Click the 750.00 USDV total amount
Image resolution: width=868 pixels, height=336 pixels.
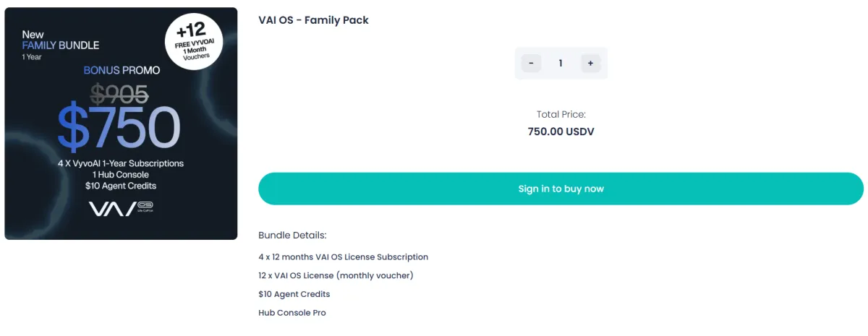pyautogui.click(x=561, y=132)
